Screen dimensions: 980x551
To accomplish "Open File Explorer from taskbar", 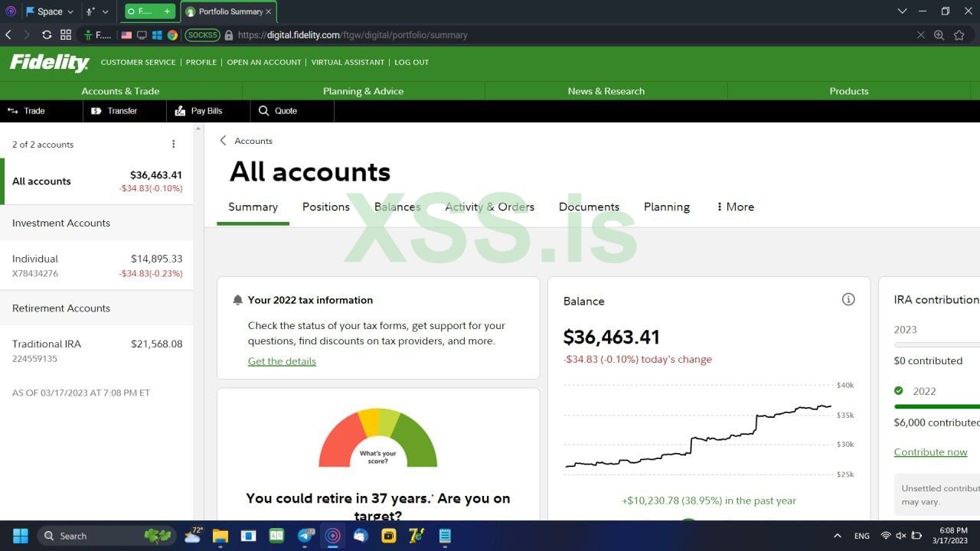I will (220, 536).
